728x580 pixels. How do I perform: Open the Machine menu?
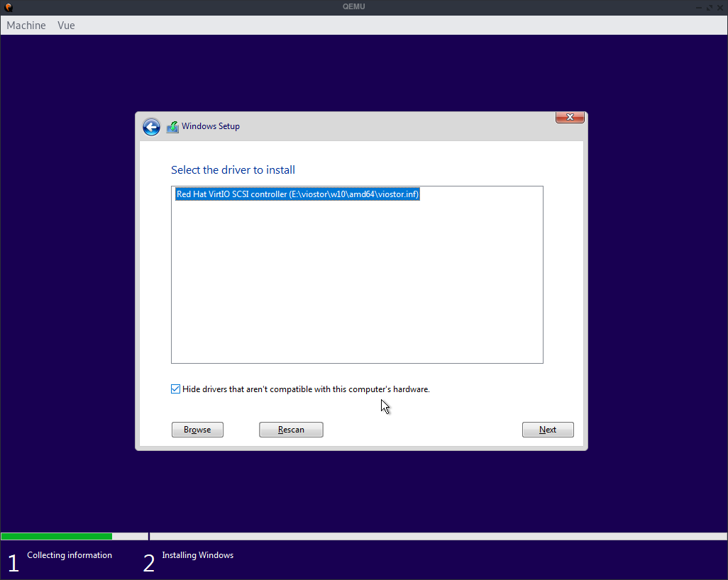click(26, 26)
